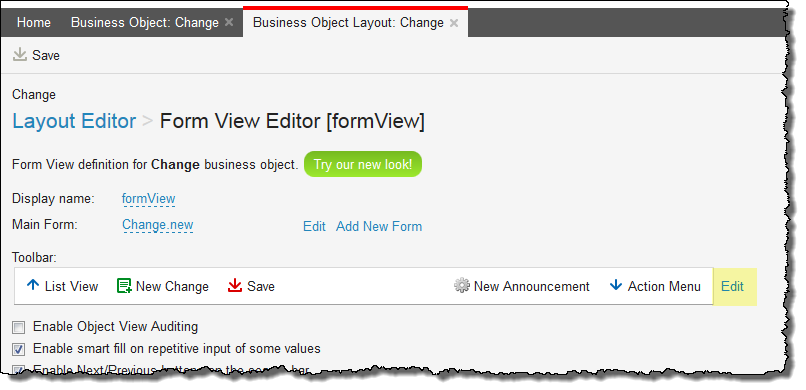The height and width of the screenshot is (390, 806).
Task: Edit the formView display name
Action: pyautogui.click(x=149, y=199)
